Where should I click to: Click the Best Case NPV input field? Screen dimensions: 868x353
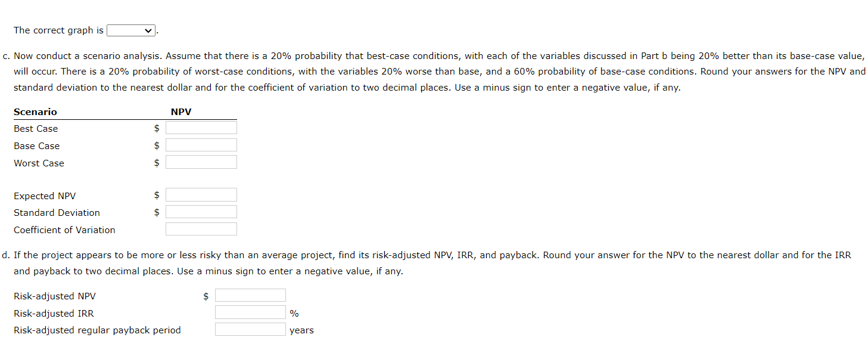point(201,127)
